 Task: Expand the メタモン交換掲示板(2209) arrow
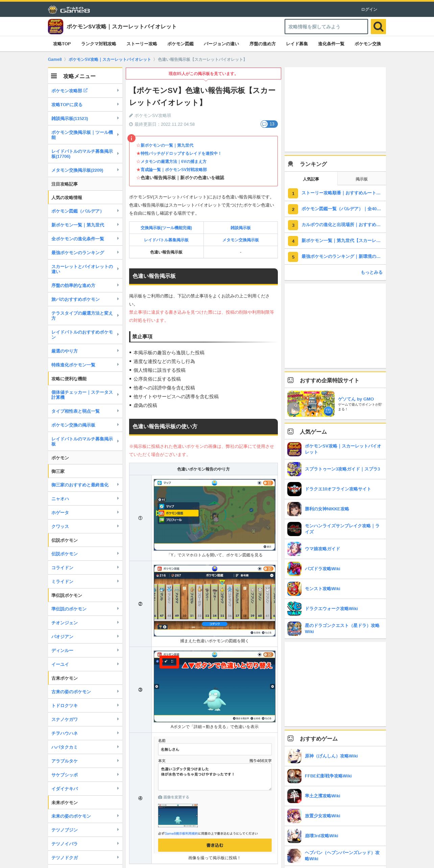(x=118, y=170)
